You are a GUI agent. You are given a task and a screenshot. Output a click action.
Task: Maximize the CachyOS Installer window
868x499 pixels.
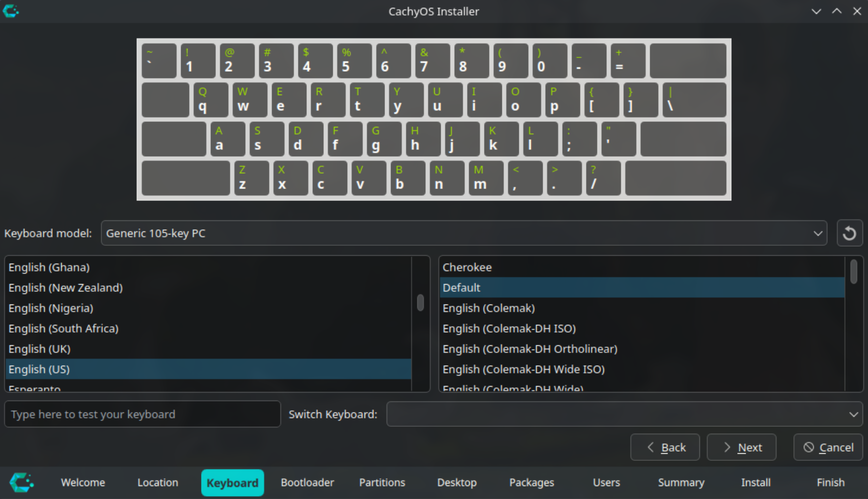tap(837, 11)
